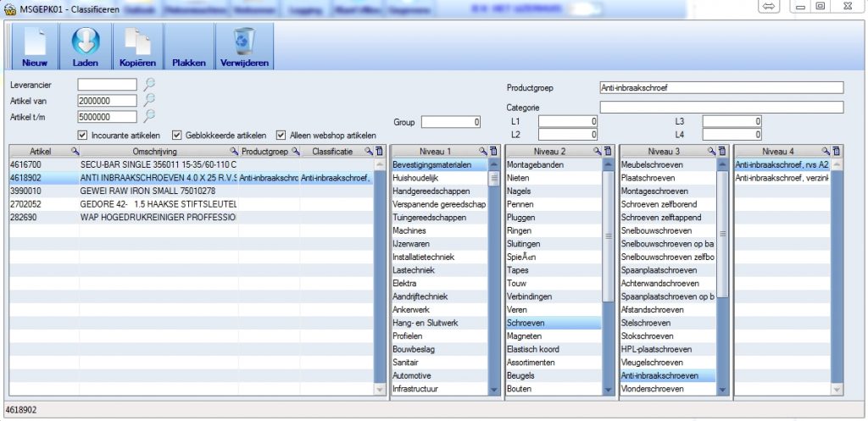
Task: Click the trash icon in Niveau 4 header
Action: pos(837,150)
